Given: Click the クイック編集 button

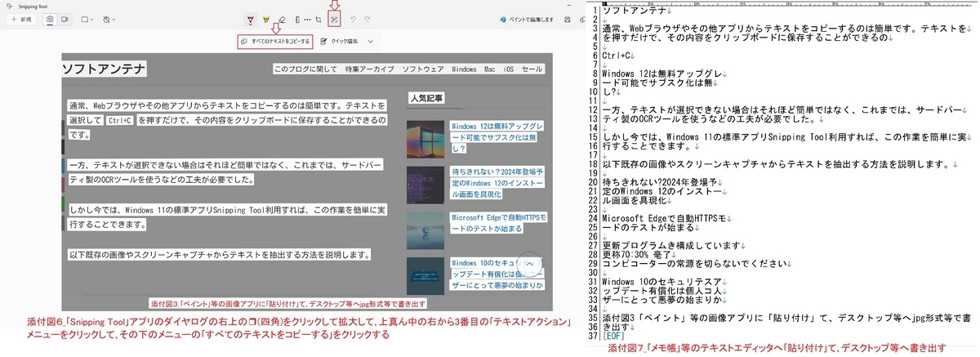Looking at the screenshot, I should [x=341, y=41].
